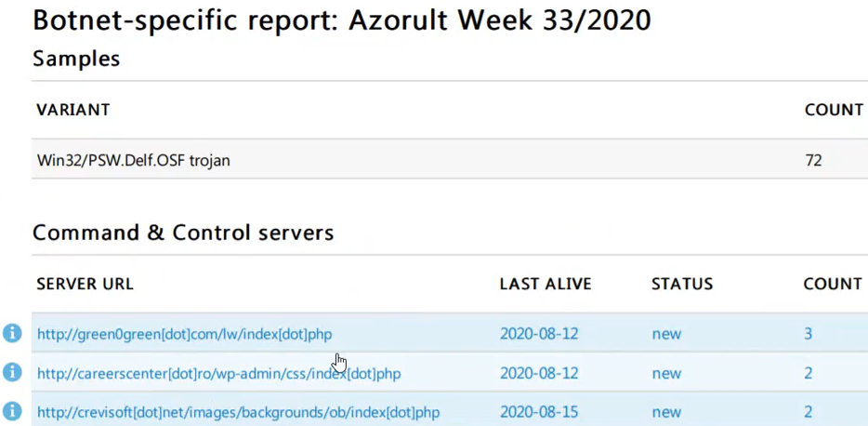
Task: Click the SERVER URL column header
Action: click(x=85, y=284)
